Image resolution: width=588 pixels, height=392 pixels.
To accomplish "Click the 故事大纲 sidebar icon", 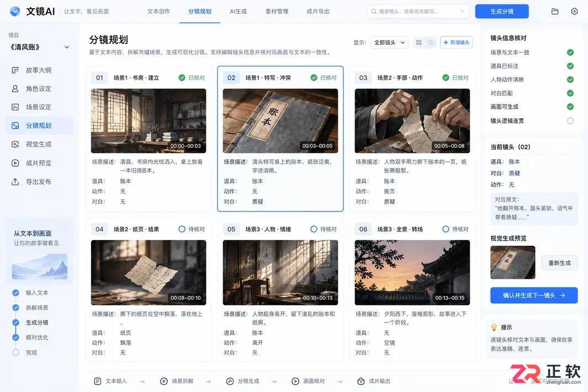I will (15, 70).
